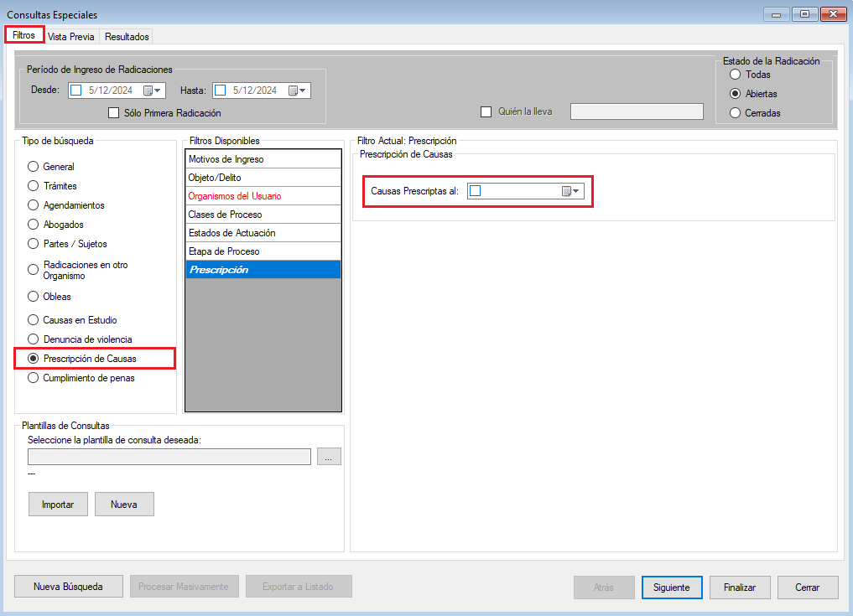This screenshot has width=853, height=616.
Task: Open the Hasta date calendar dropdown
Action: (x=298, y=91)
